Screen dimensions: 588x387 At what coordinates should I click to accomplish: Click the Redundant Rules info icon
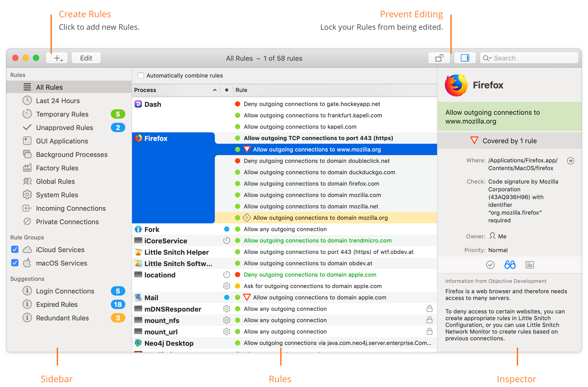pyautogui.click(x=27, y=318)
